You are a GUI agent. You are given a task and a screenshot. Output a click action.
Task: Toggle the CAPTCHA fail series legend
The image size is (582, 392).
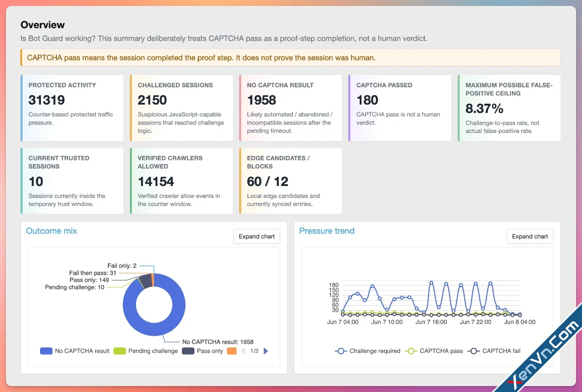pyautogui.click(x=495, y=351)
